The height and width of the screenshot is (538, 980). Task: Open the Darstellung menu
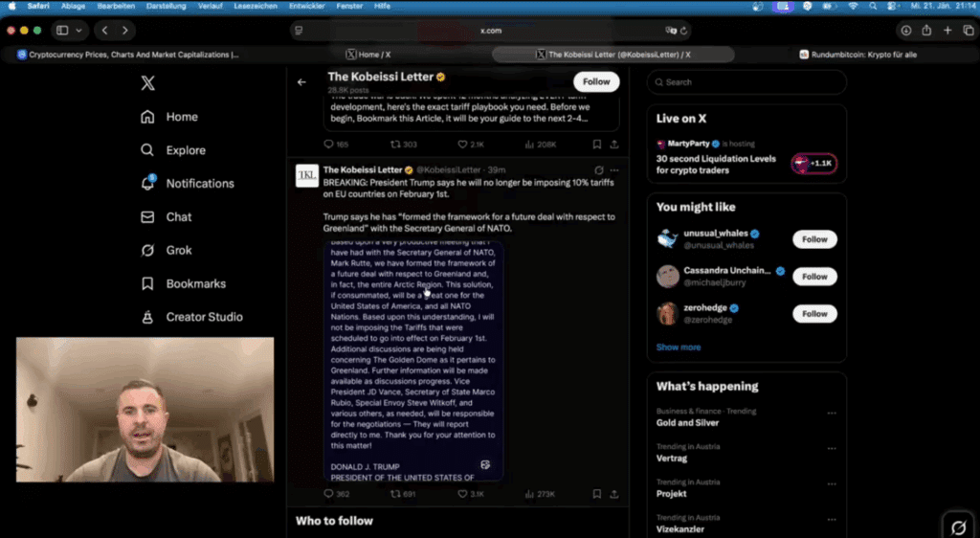tap(166, 6)
